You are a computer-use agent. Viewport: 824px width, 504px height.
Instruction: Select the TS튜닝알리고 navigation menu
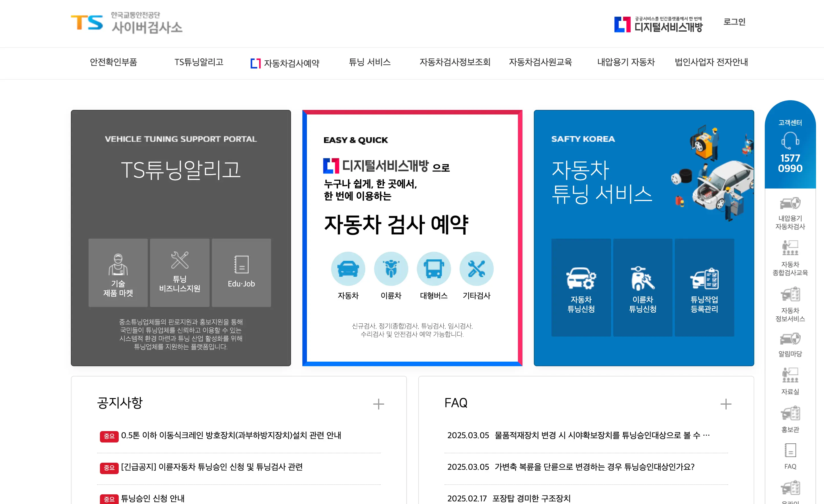click(199, 62)
